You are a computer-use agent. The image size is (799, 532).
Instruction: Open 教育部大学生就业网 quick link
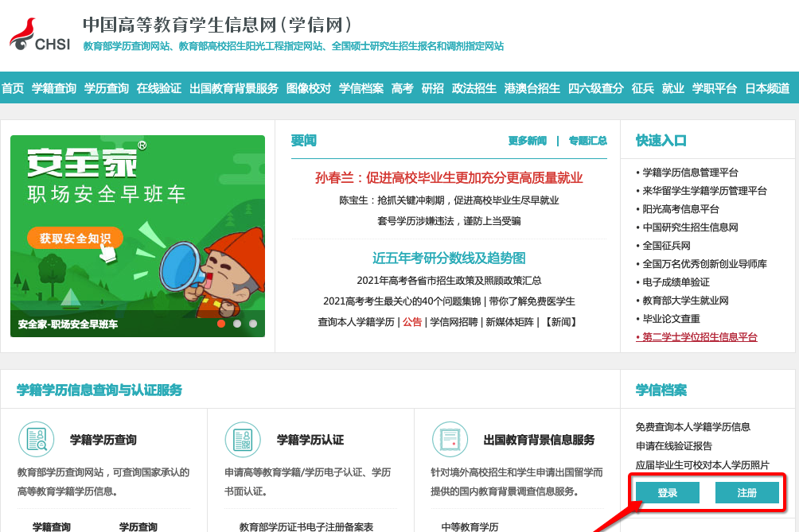(685, 301)
